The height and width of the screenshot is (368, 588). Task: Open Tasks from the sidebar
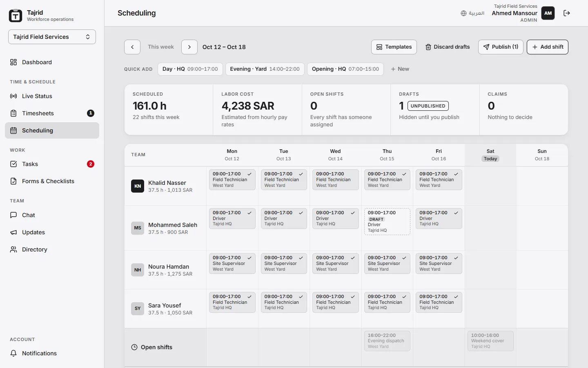pyautogui.click(x=52, y=164)
